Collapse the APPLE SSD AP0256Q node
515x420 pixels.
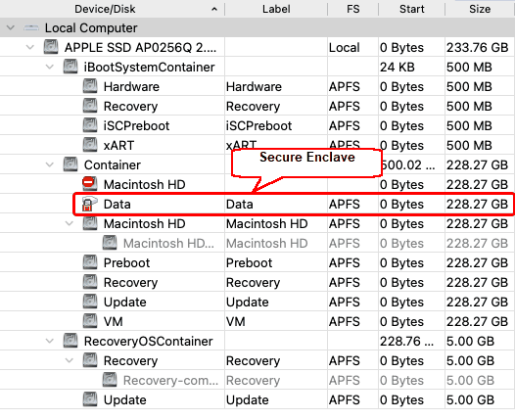click(30, 47)
